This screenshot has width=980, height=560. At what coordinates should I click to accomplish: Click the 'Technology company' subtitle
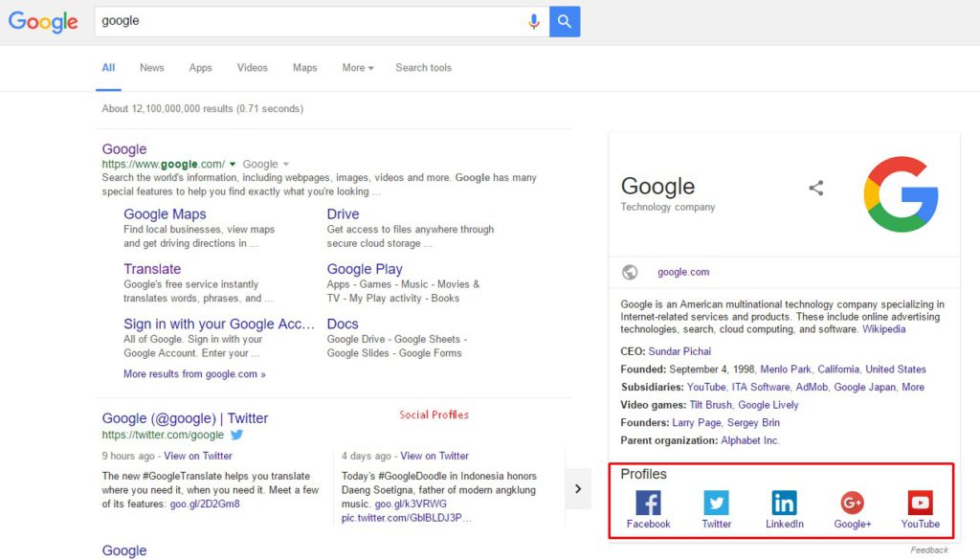[x=667, y=207]
